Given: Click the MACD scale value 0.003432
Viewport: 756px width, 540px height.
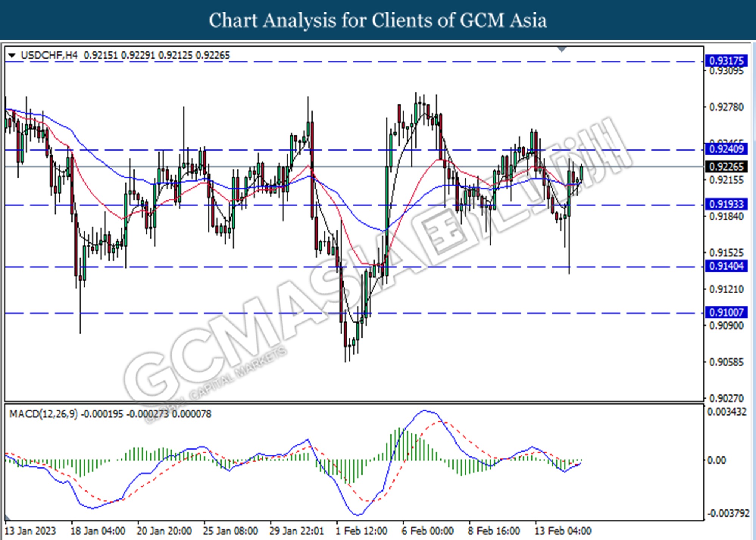Looking at the screenshot, I should (727, 412).
